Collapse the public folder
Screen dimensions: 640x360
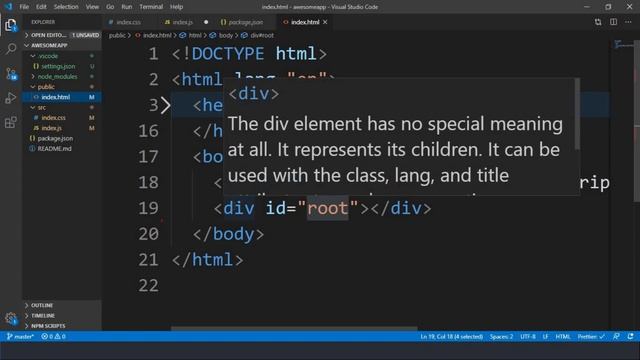[61, 87]
